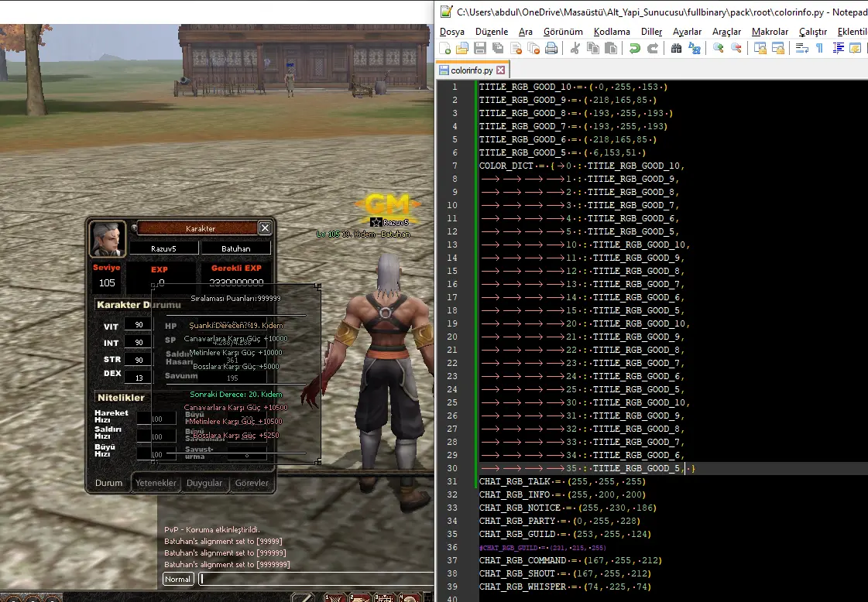Click the Open file folder icon
This screenshot has width=868, height=602.
click(x=462, y=48)
